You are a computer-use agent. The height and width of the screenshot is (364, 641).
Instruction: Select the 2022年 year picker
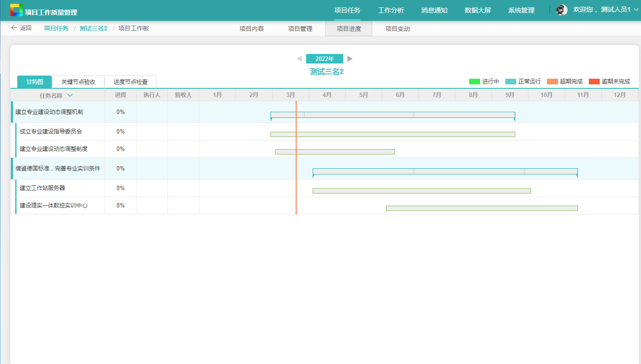pyautogui.click(x=324, y=59)
